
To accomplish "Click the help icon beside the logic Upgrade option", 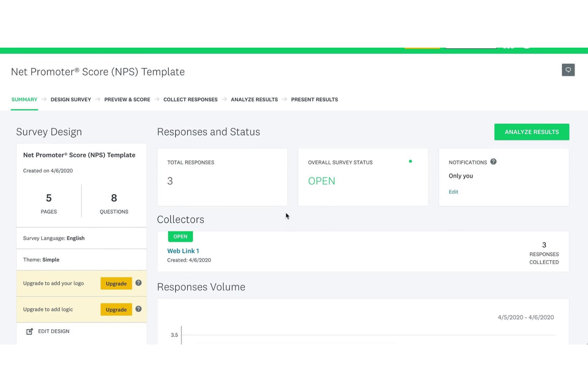I will click(x=138, y=309).
